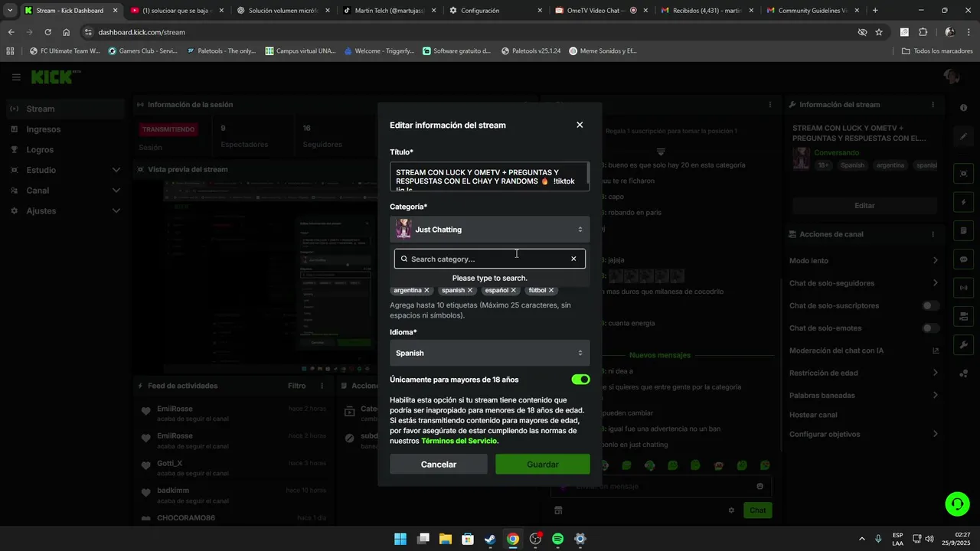Open the emoji picker in chat box

(759, 486)
